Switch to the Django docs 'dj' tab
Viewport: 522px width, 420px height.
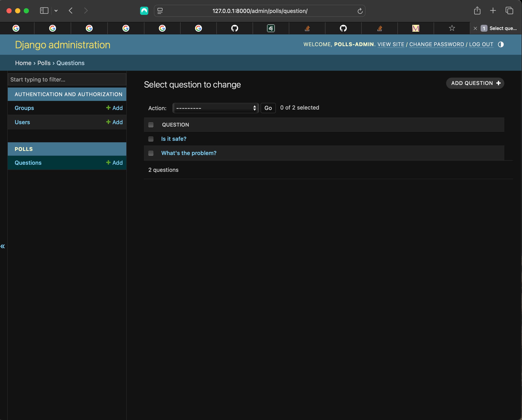(x=271, y=28)
